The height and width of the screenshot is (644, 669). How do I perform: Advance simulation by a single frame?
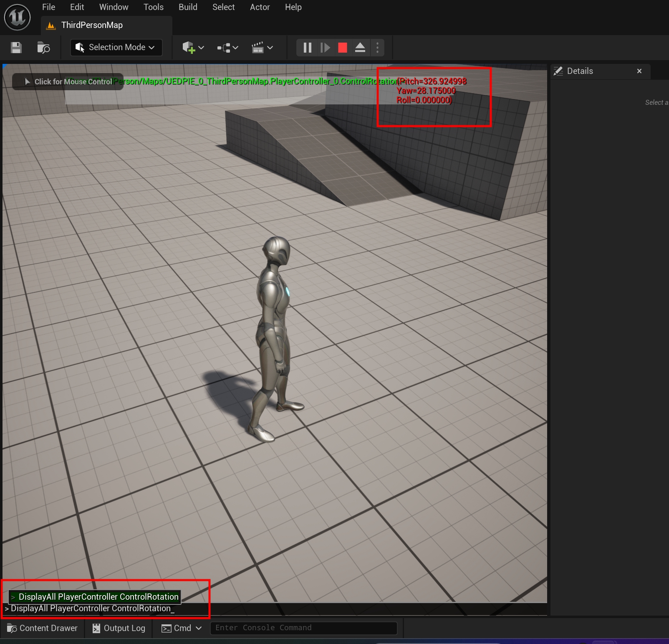[x=325, y=48]
